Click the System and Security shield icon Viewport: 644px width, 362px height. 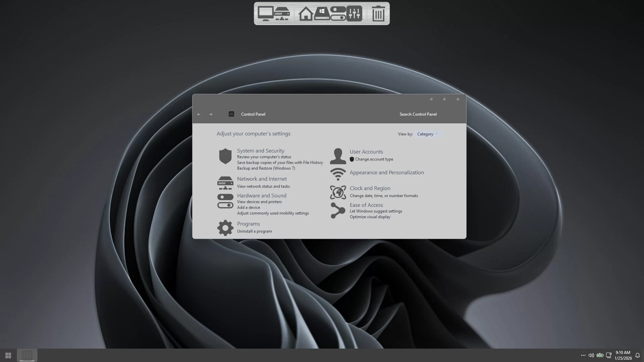(225, 156)
